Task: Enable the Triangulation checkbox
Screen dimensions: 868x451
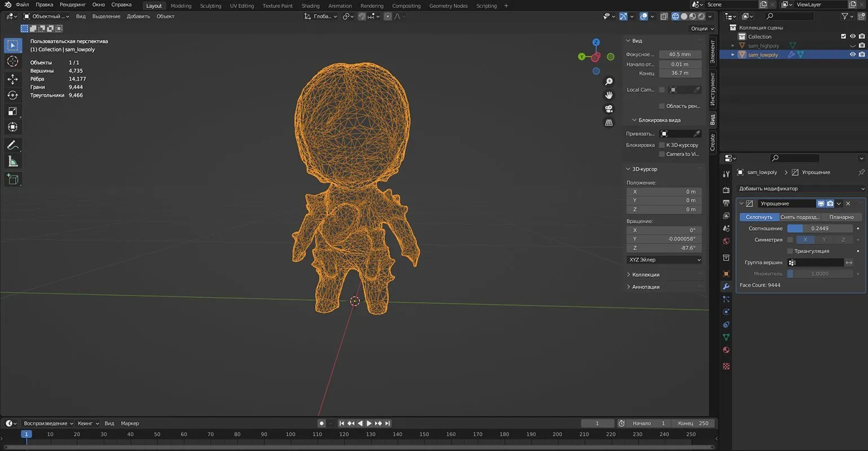Action: point(790,251)
